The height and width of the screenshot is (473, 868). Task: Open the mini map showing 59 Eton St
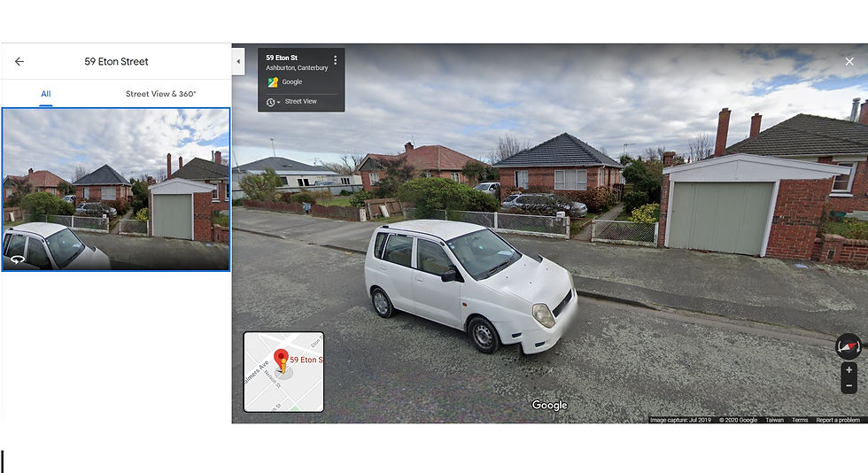click(x=283, y=372)
